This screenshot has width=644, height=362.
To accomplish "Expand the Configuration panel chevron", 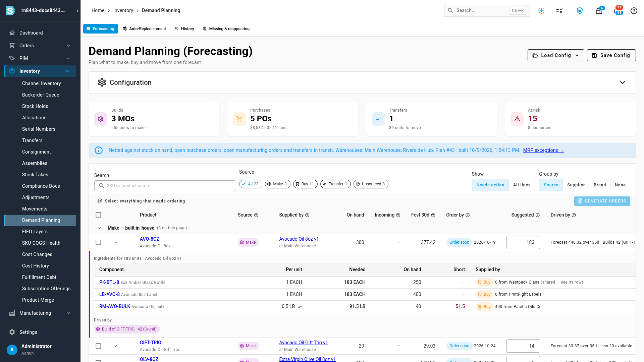I will (x=623, y=82).
